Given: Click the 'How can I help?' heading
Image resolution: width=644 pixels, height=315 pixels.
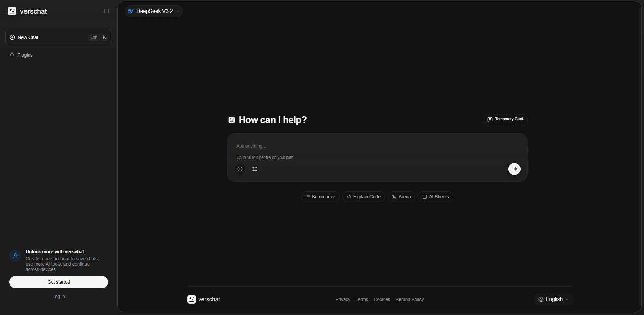Looking at the screenshot, I should [273, 120].
